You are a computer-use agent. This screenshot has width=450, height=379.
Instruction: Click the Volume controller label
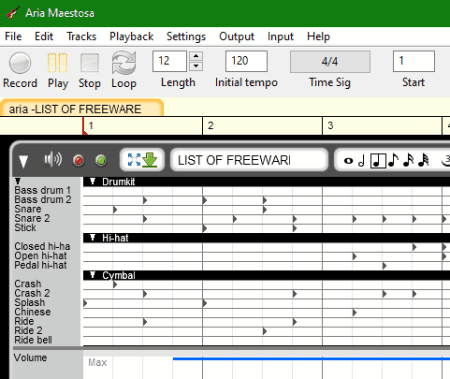tap(30, 357)
